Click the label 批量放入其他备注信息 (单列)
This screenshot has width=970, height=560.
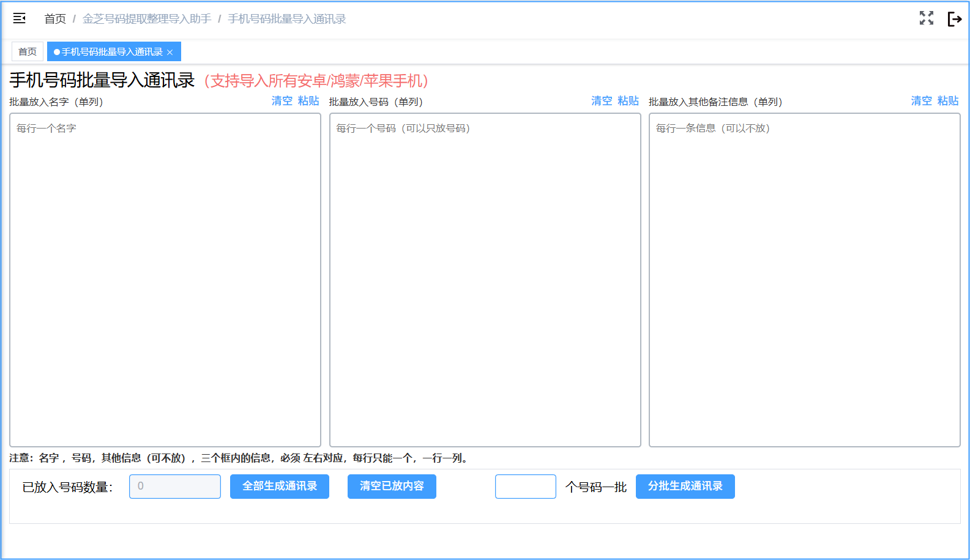(716, 102)
